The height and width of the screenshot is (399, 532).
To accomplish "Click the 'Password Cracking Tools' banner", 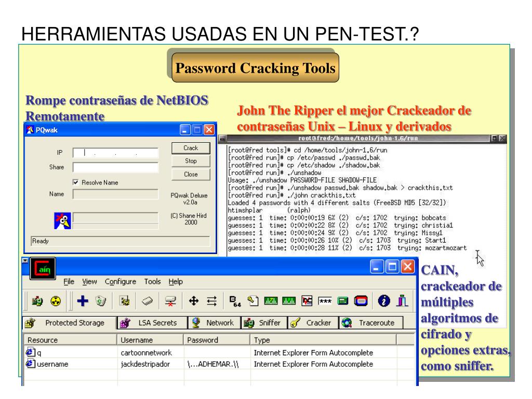I will point(255,68).
